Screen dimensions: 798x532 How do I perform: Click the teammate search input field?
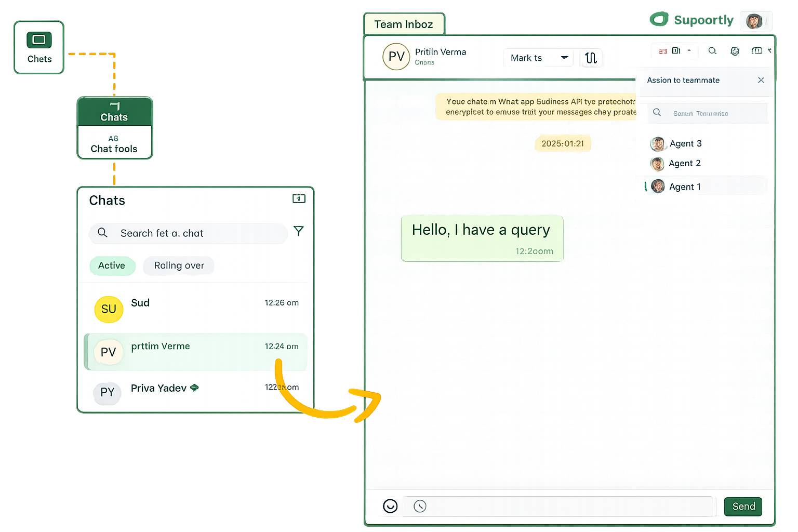tap(708, 113)
